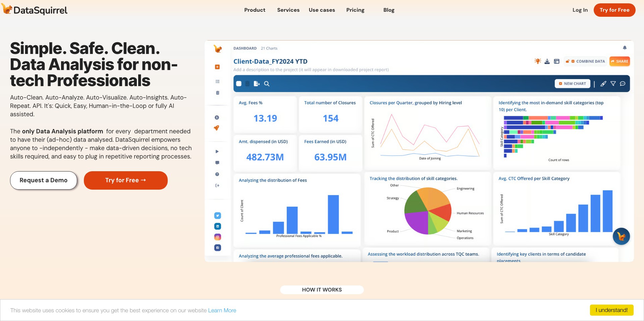The width and height of the screenshot is (644, 321).
Task: Click the NEW CHART button
Action: 573,84
